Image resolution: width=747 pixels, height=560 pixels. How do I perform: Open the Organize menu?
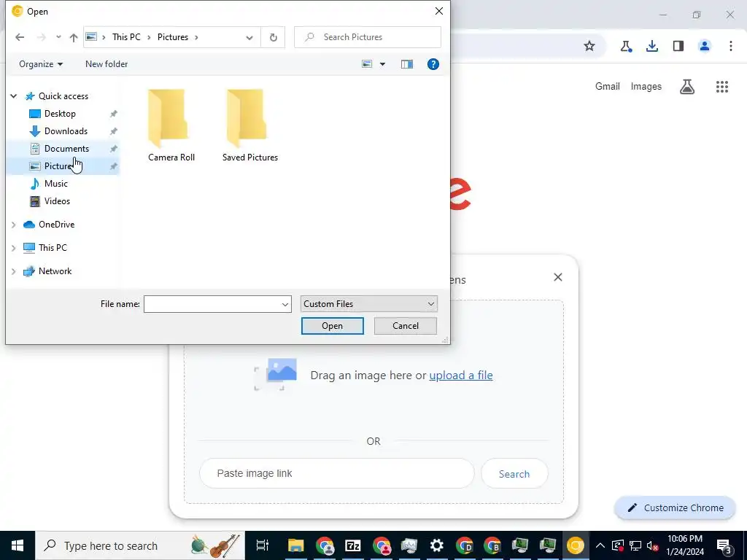tap(41, 64)
